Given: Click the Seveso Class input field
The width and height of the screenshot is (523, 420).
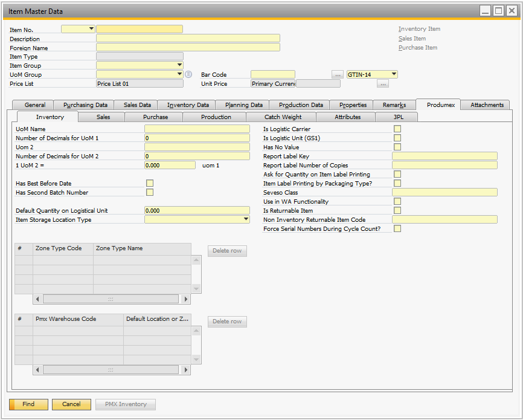Looking at the screenshot, I should click(x=444, y=192).
